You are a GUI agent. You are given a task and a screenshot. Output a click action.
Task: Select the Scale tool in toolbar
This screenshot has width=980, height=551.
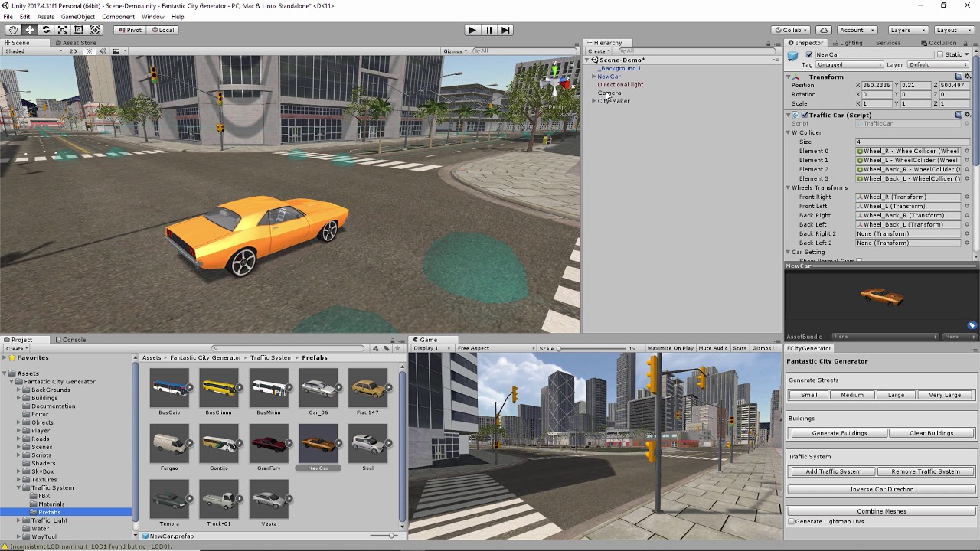click(x=62, y=30)
